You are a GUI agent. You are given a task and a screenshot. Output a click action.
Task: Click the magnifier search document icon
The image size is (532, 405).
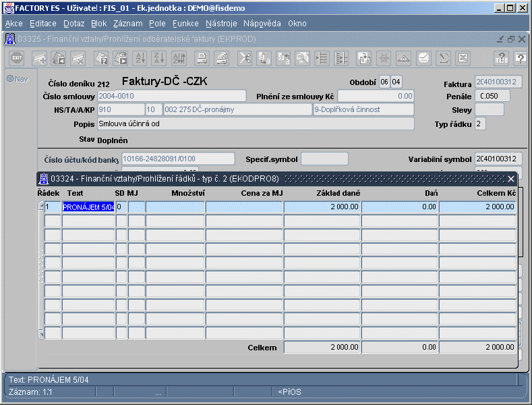tap(302, 59)
